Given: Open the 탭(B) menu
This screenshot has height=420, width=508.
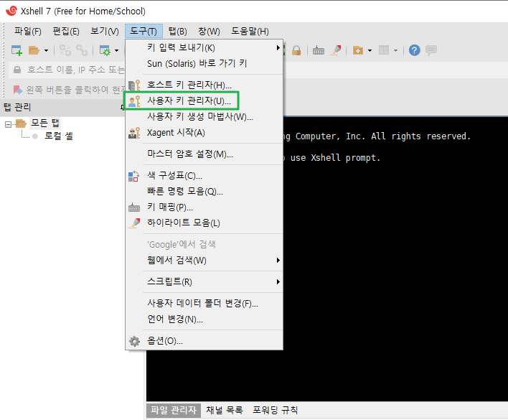Looking at the screenshot, I should pyautogui.click(x=177, y=31).
